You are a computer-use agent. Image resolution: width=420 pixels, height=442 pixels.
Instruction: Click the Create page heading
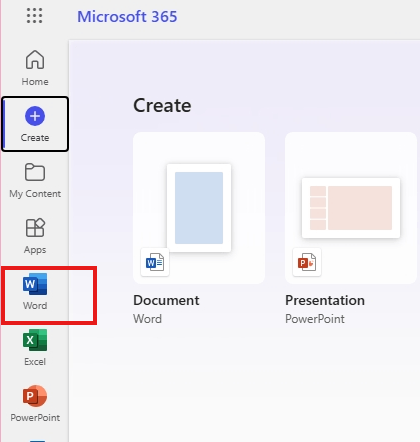162,106
